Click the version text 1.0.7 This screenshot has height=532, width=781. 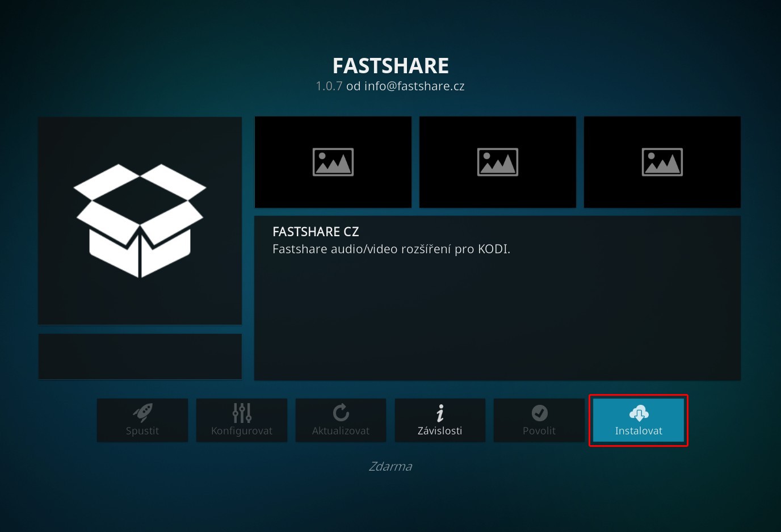coord(329,86)
